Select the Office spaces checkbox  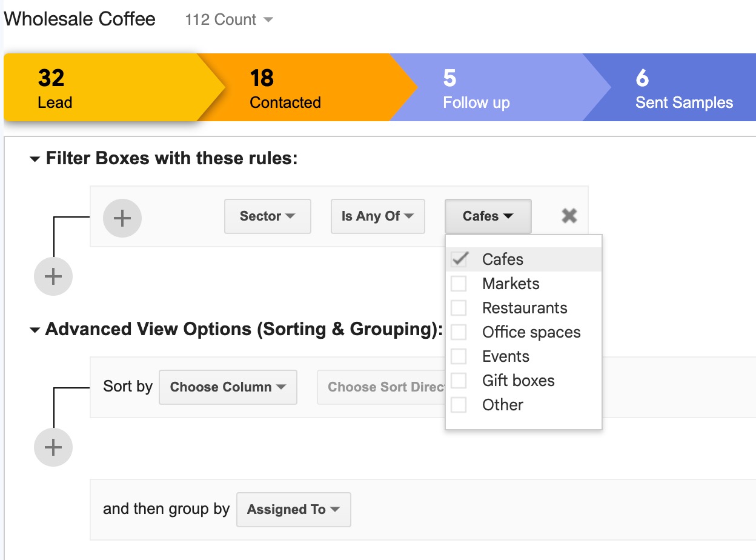(460, 332)
